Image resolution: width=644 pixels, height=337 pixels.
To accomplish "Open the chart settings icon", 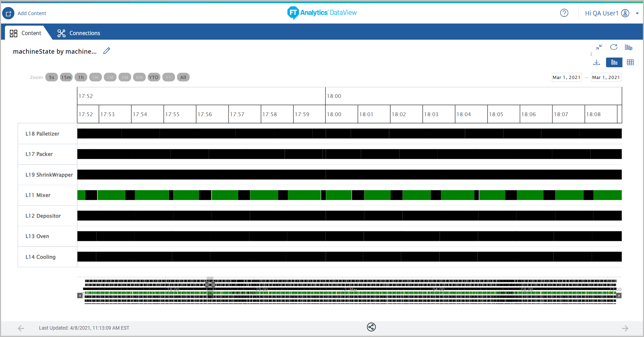I will (629, 47).
